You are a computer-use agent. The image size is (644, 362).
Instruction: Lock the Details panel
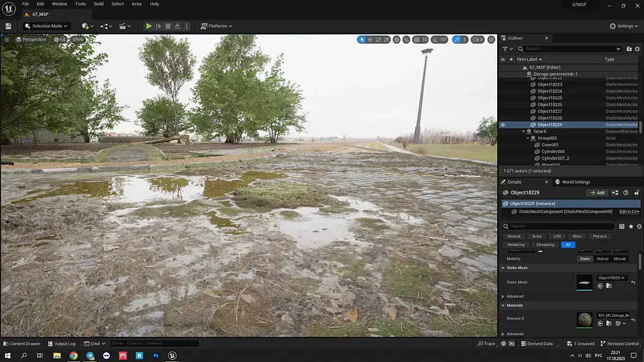pyautogui.click(x=636, y=192)
